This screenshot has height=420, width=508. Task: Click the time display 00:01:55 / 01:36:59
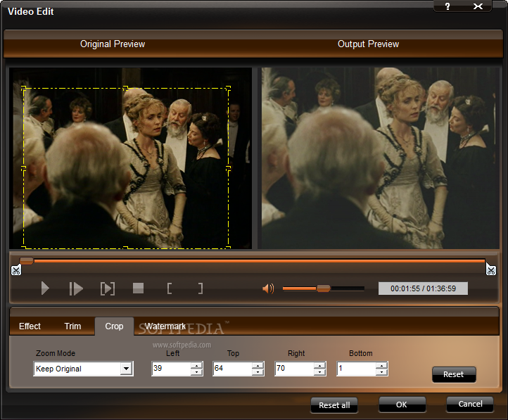pos(423,288)
